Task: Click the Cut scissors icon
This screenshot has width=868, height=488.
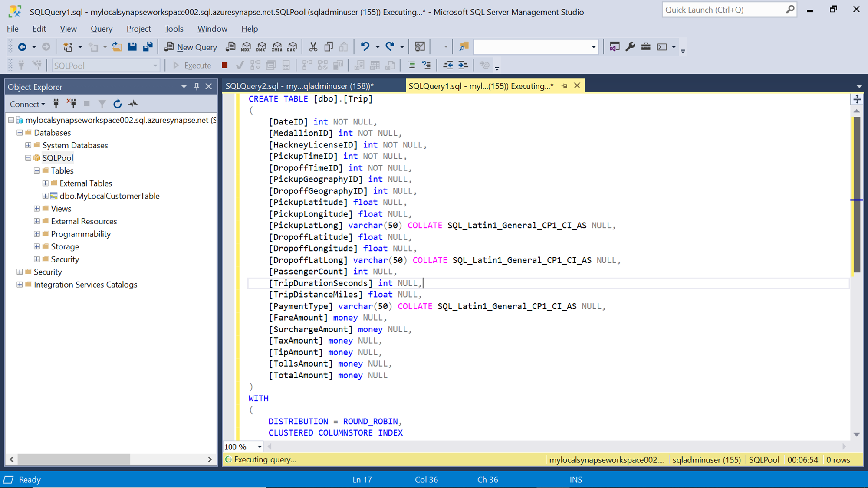Action: [313, 46]
